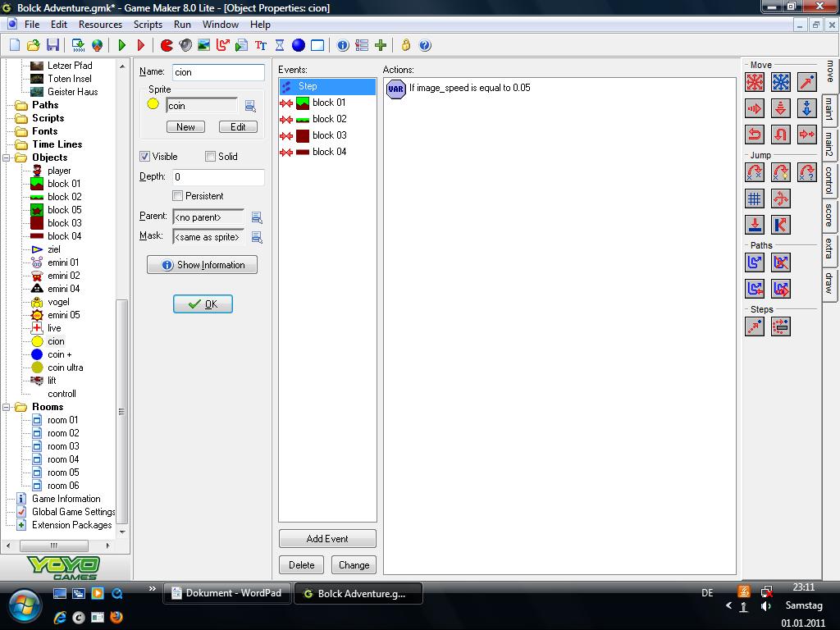Collapse the Objects folder in resource tree

(x=7, y=157)
